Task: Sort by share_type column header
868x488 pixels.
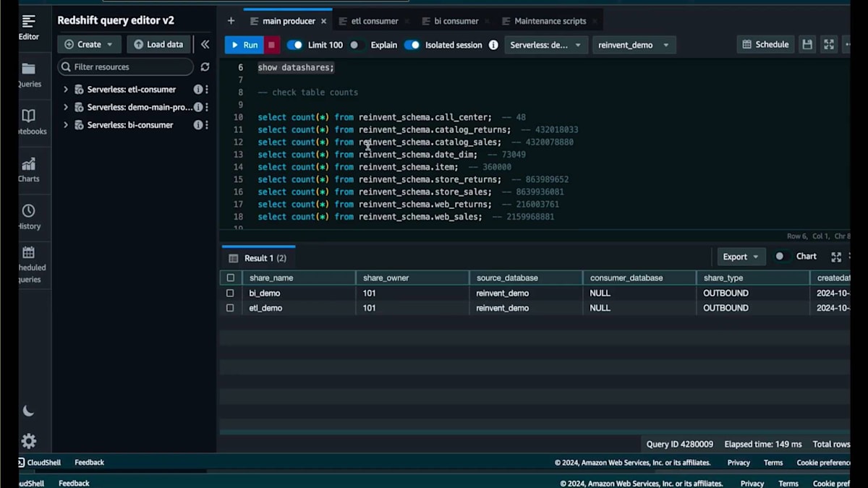Action: point(753,278)
